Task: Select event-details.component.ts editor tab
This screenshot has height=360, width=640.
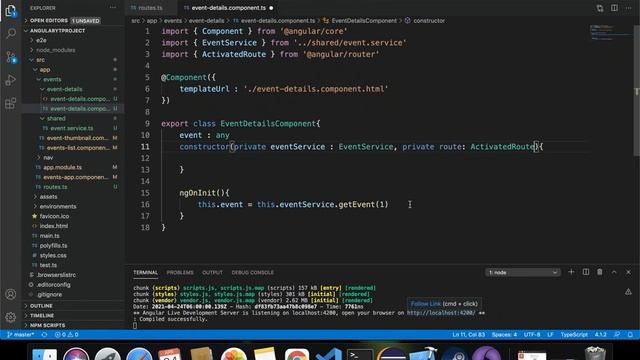Action: click(x=229, y=8)
